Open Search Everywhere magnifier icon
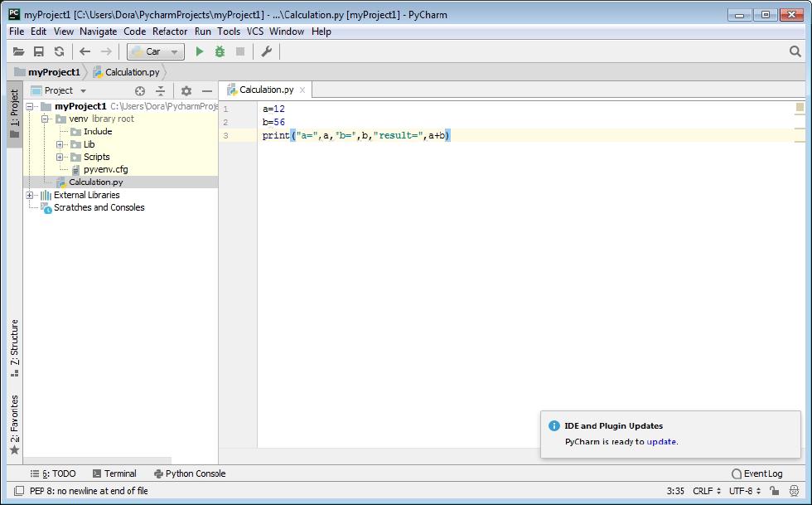 [x=795, y=51]
